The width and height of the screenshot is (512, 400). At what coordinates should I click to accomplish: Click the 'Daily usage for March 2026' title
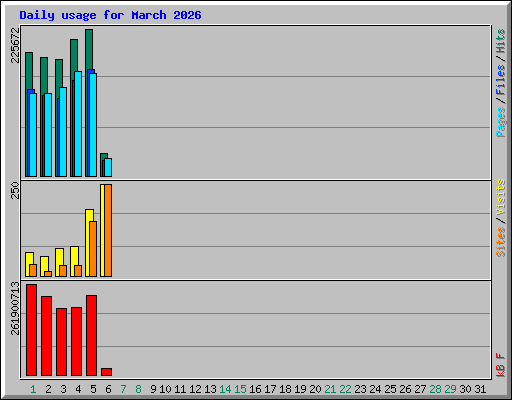tap(110, 15)
